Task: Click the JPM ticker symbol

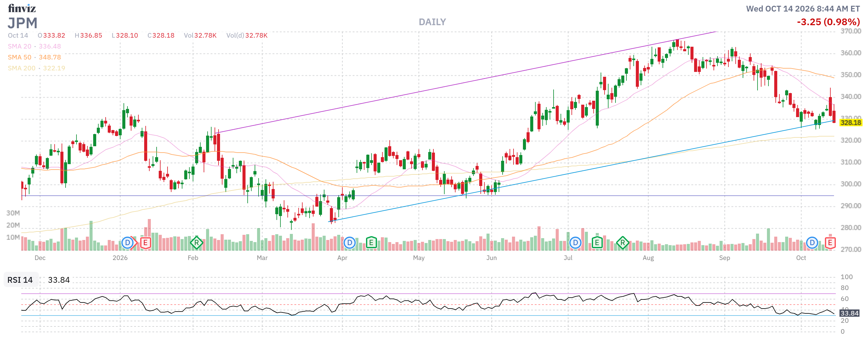Action: (x=22, y=23)
